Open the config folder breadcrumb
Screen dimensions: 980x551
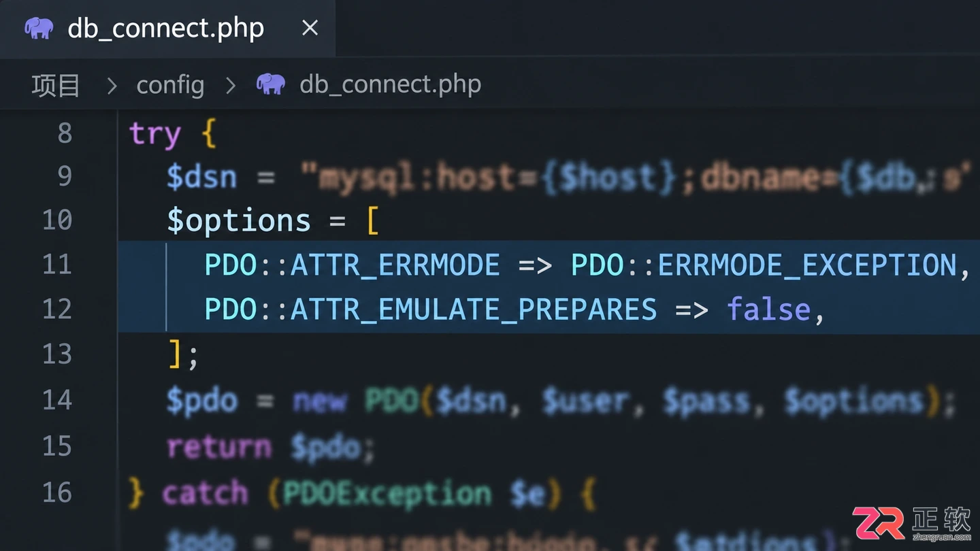point(170,85)
